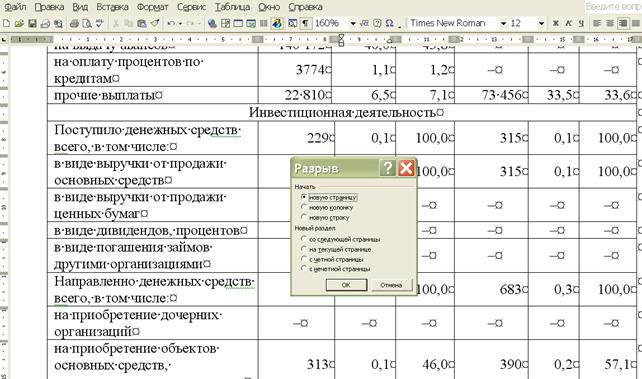Run spelling and grammar check
642x379 pixels.
[x=99, y=24]
